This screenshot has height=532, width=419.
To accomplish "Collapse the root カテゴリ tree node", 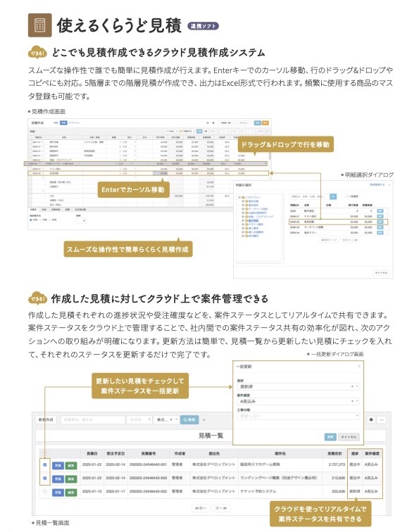I will tap(239, 198).
